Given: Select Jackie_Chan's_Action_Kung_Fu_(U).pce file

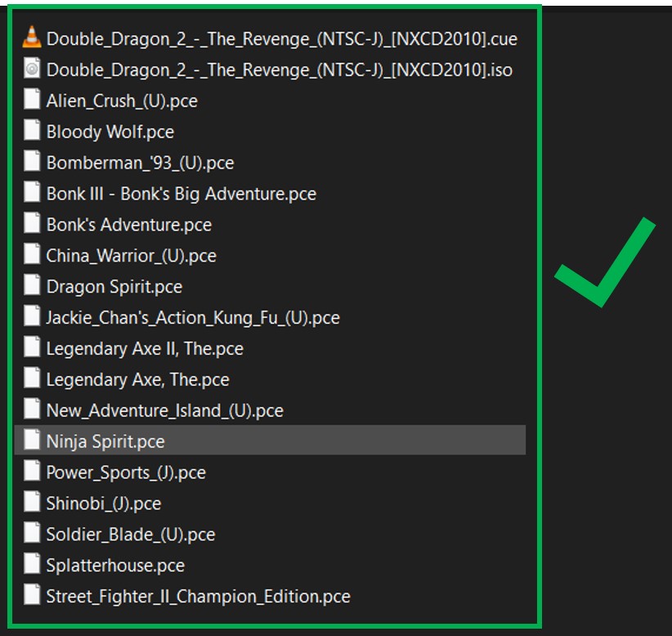Looking at the screenshot, I should click(192, 318).
